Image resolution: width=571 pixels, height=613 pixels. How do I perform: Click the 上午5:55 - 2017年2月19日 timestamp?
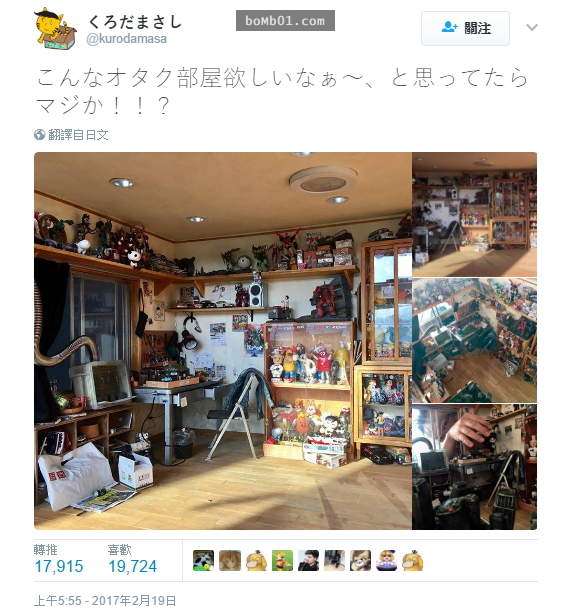[x=105, y=600]
